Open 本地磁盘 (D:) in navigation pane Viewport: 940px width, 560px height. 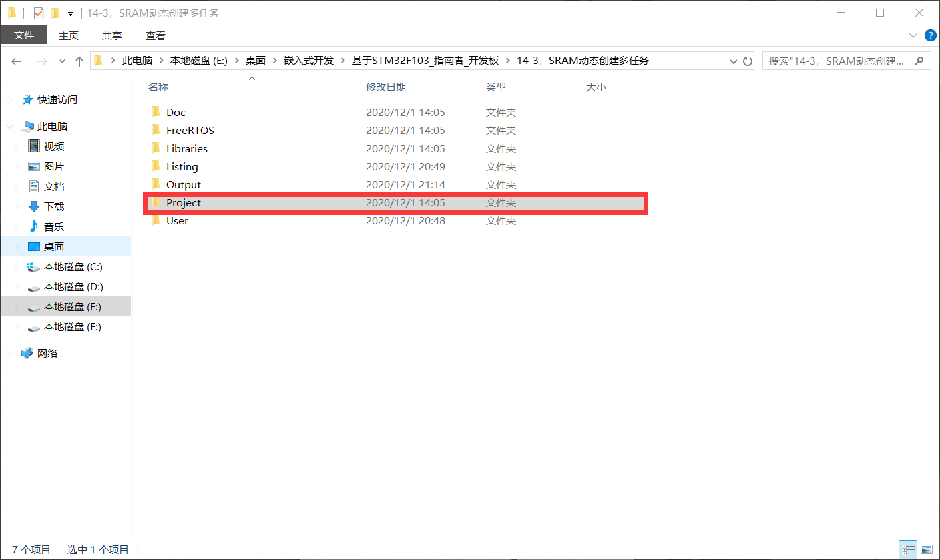click(x=73, y=286)
